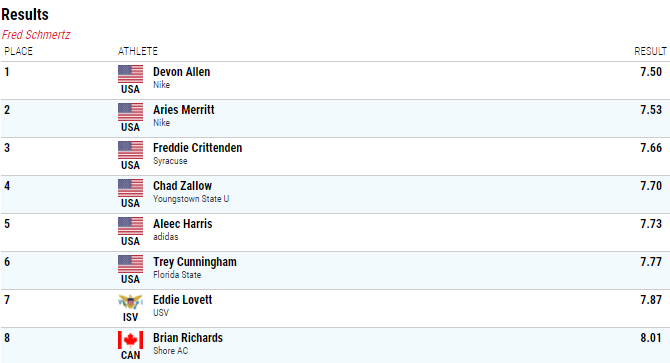The width and height of the screenshot is (670, 363).
Task: Click Devon Allen's 7.50 result
Action: pos(651,72)
